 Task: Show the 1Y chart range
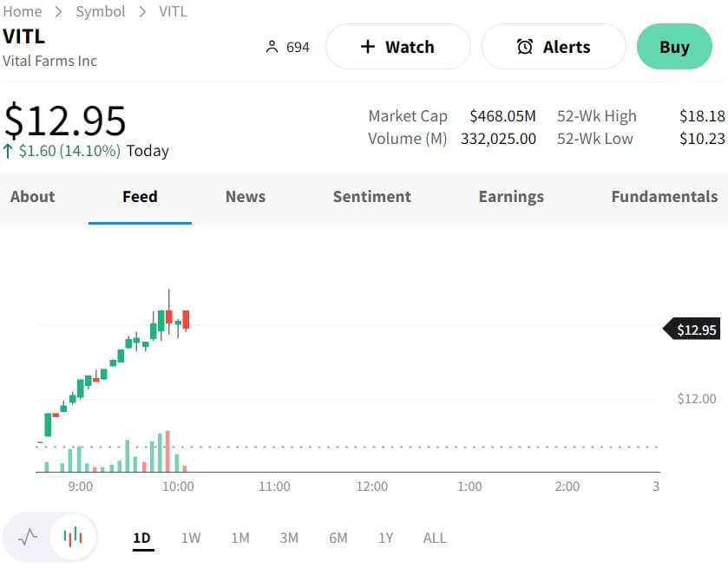pos(386,538)
